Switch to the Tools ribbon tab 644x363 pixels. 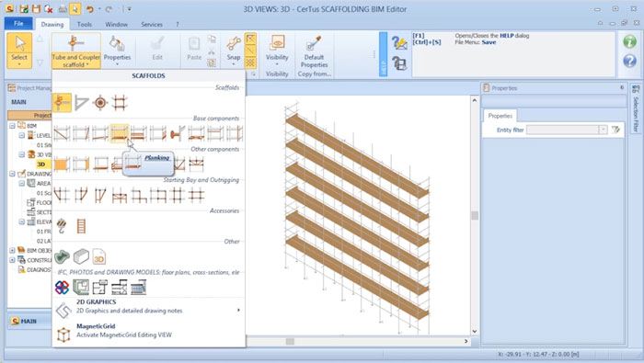(x=85, y=25)
